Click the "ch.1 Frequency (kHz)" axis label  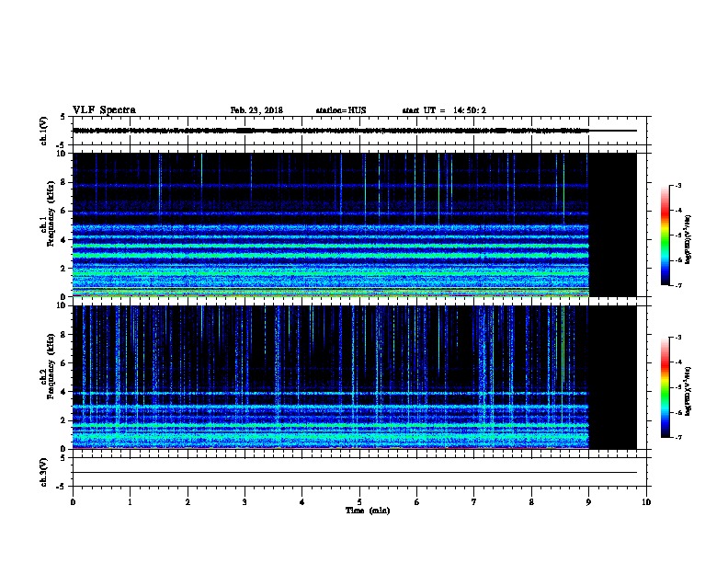[x=48, y=224]
